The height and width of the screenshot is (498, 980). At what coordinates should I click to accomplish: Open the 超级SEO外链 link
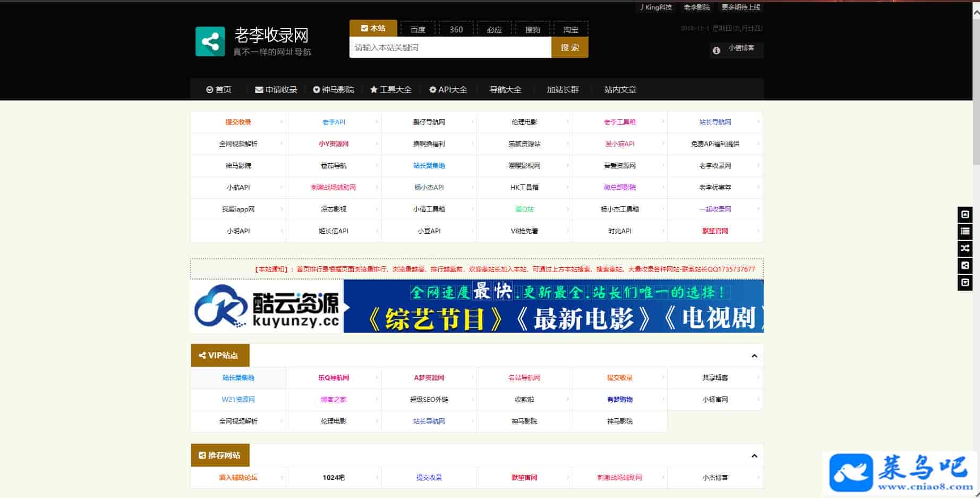(429, 400)
